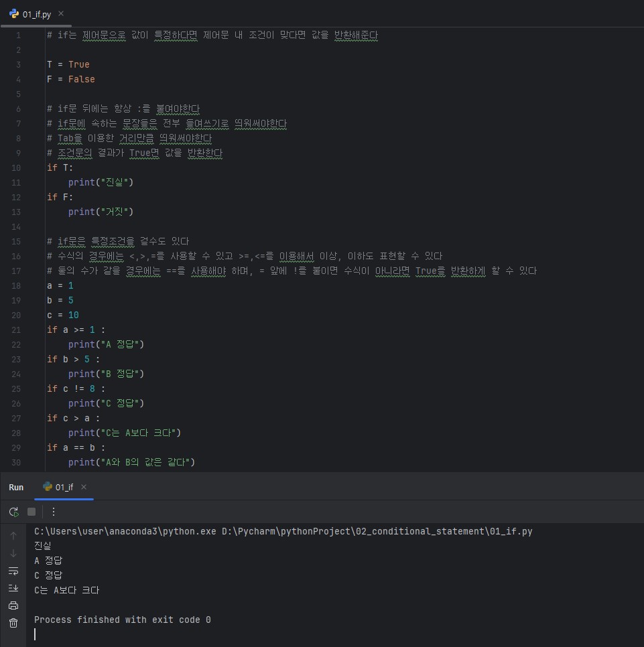The image size is (644, 647).
Task: Click the Python icon on 01_if.py tab
Action: (14, 14)
